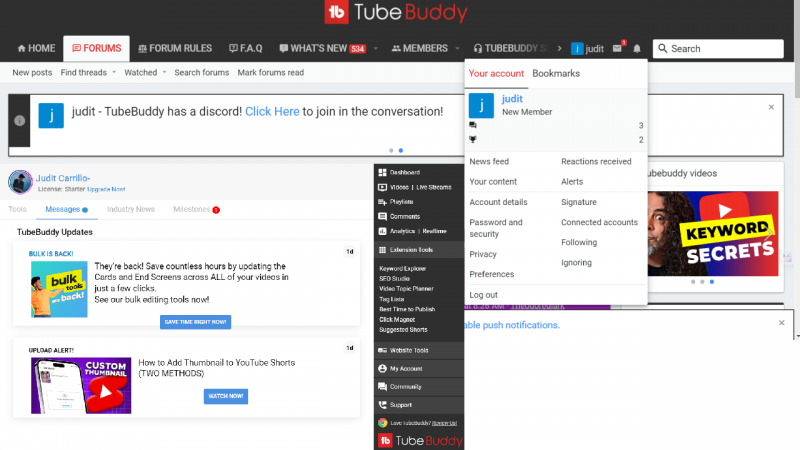Select Log out from account menu
Viewport: 800px width, 450px height.
click(483, 295)
